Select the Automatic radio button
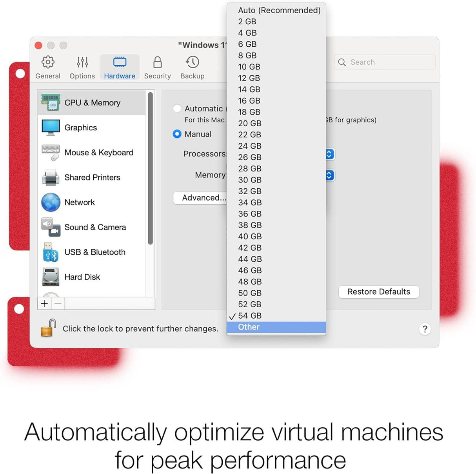 (177, 108)
